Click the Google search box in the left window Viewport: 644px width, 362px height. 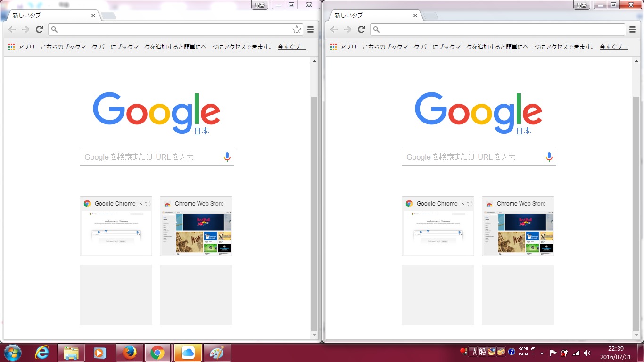tap(157, 157)
